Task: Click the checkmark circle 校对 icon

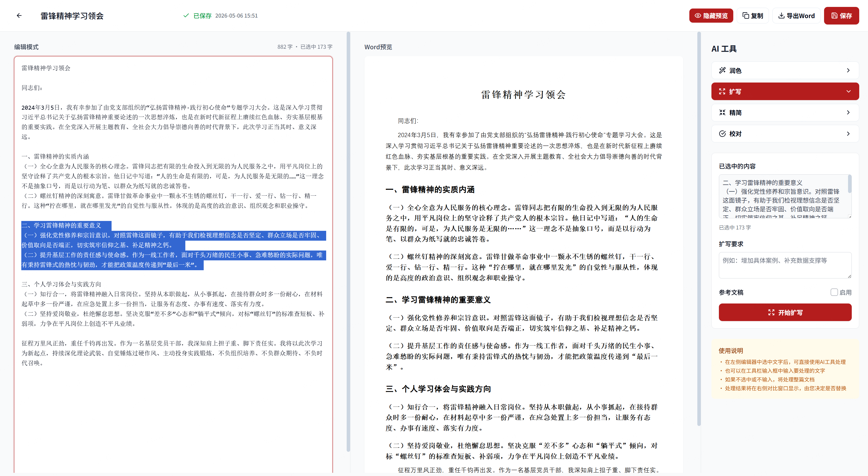Action: pyautogui.click(x=722, y=134)
